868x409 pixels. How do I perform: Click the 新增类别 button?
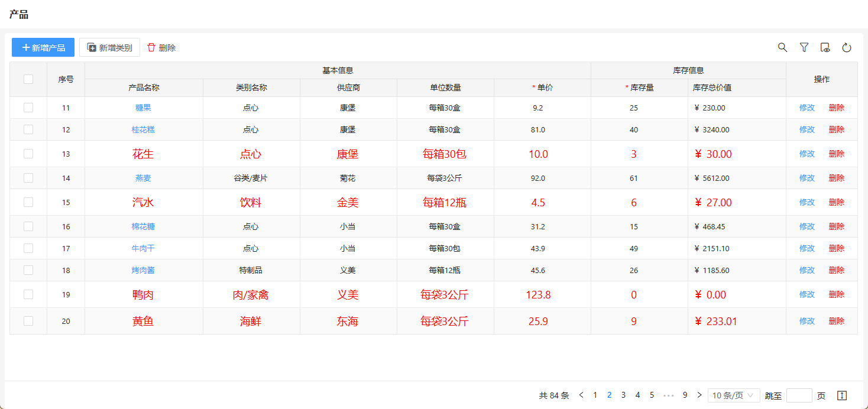pos(109,48)
